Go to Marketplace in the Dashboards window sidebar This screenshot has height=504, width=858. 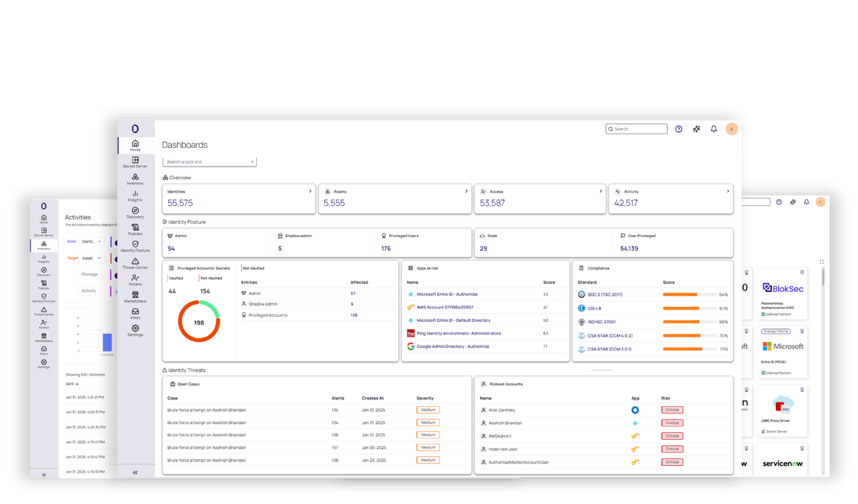(x=135, y=297)
